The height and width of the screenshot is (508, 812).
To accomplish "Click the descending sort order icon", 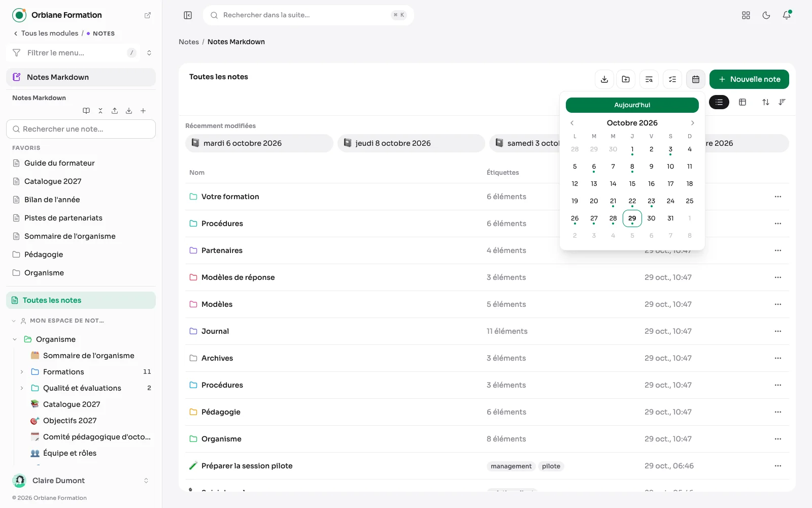I will tap(782, 102).
